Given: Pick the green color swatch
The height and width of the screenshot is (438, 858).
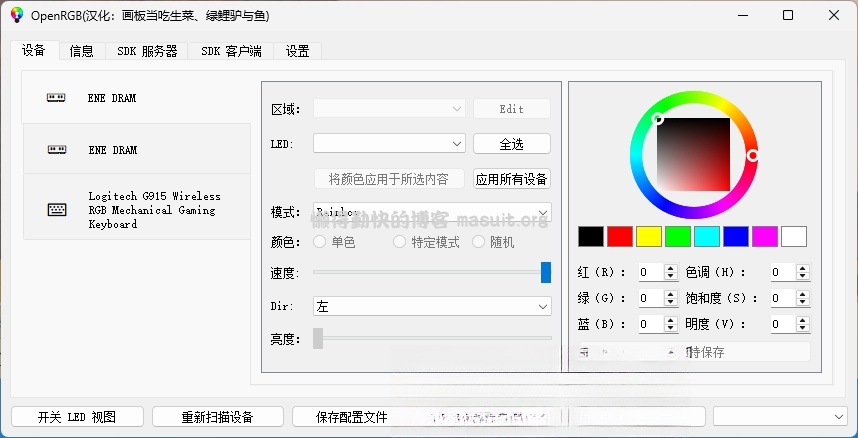Looking at the screenshot, I should [x=678, y=237].
